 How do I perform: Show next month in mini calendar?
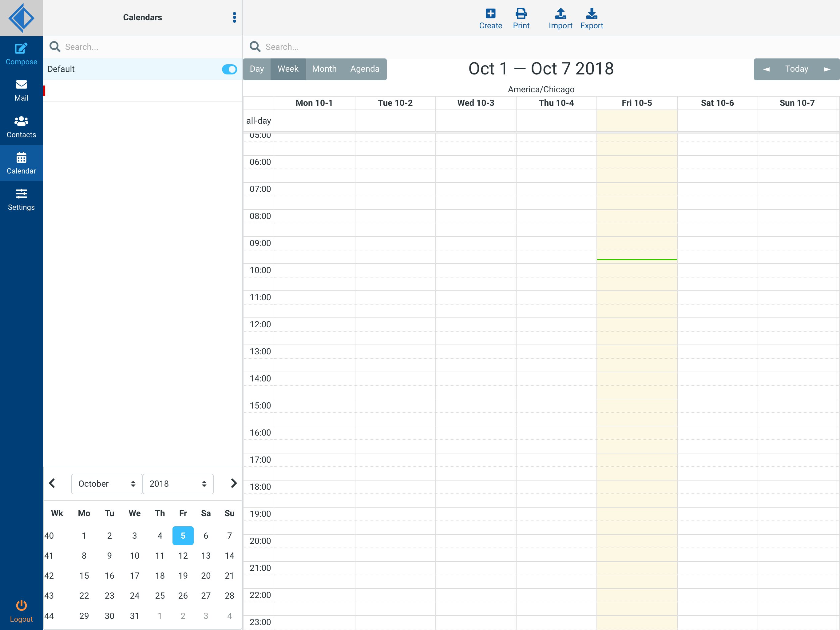click(x=234, y=483)
